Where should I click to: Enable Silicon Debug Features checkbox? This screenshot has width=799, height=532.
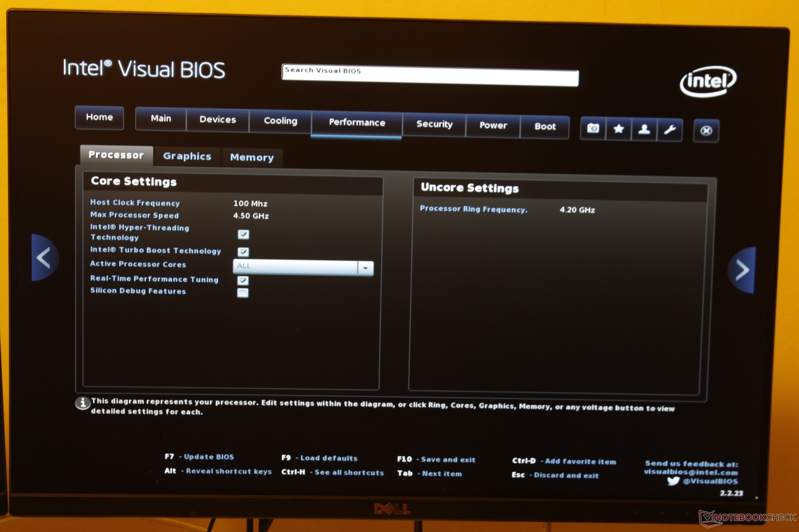coord(243,293)
